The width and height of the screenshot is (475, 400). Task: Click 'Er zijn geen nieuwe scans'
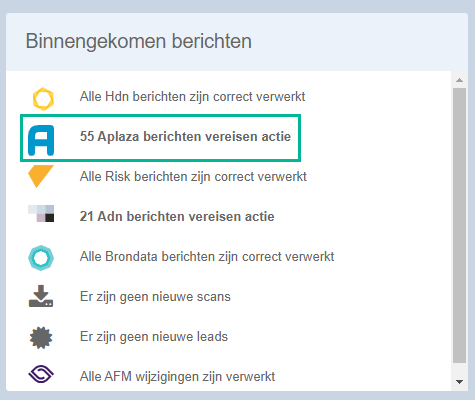(x=155, y=297)
